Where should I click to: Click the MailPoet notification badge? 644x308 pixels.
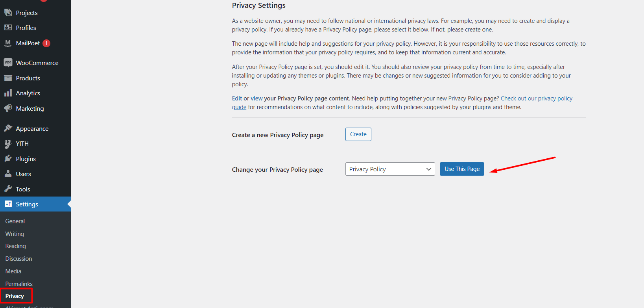click(46, 43)
